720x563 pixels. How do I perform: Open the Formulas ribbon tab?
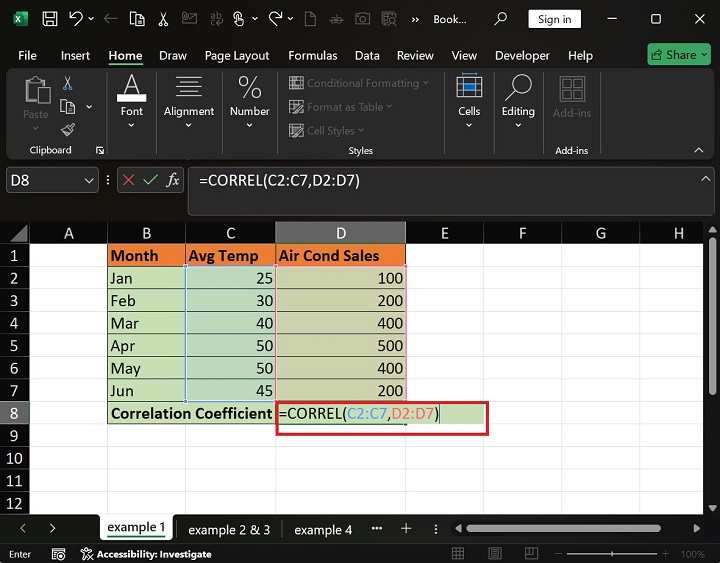click(x=312, y=56)
